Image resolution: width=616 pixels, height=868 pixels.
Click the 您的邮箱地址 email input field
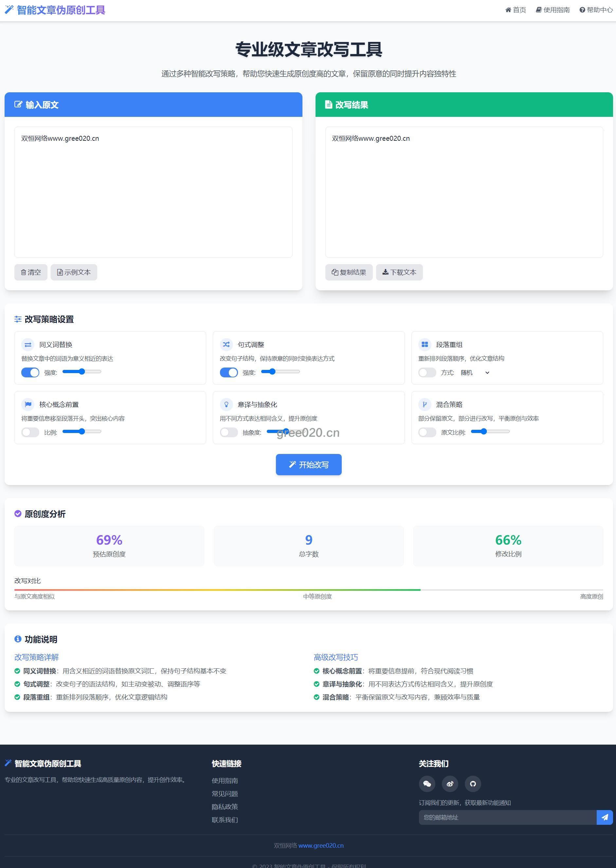[507, 817]
